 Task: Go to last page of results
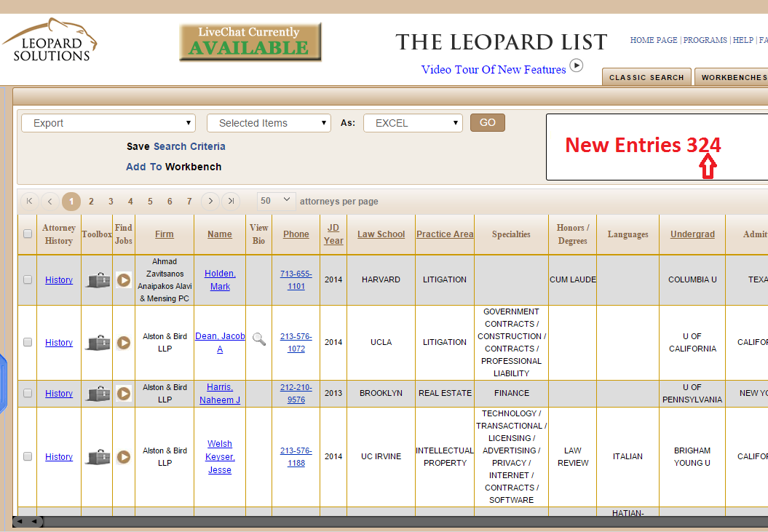point(231,202)
